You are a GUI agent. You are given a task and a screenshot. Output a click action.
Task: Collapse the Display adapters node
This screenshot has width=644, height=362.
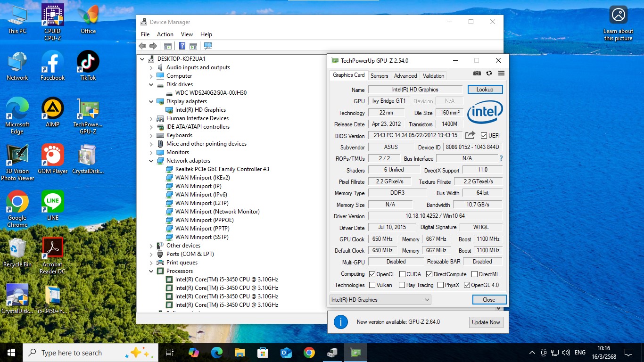151,101
